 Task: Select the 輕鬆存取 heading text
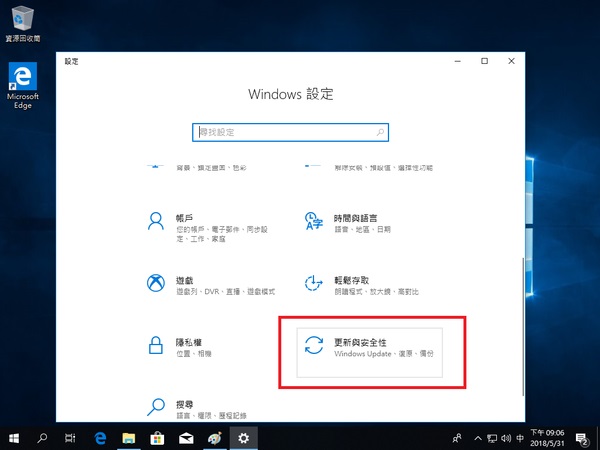click(x=351, y=280)
